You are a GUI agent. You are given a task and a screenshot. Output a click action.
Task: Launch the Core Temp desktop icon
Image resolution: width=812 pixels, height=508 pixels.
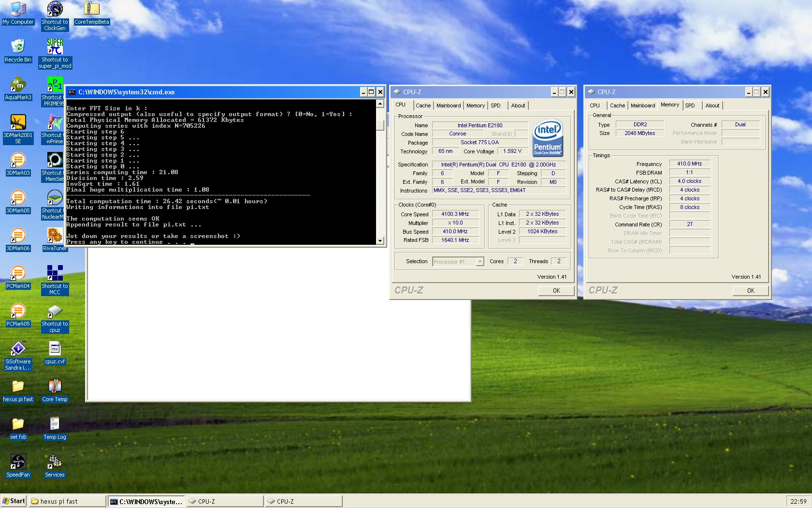pyautogui.click(x=55, y=390)
